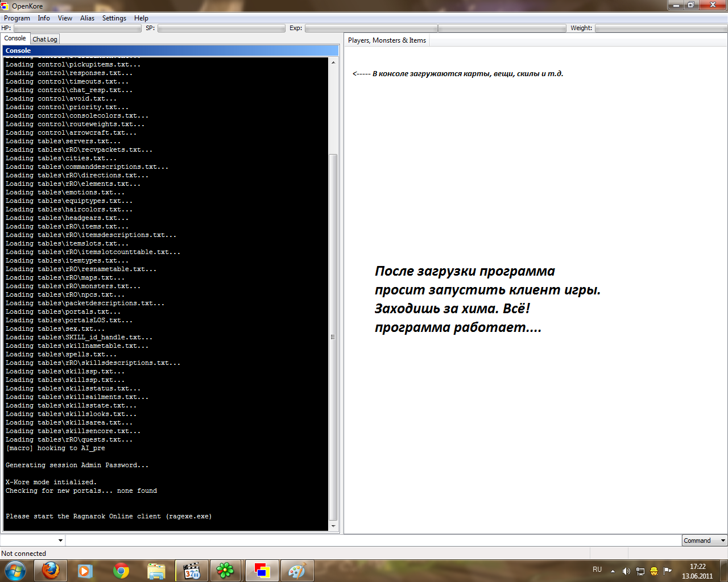Select the Players, Monsters & Items tab
728x582 pixels.
click(387, 40)
